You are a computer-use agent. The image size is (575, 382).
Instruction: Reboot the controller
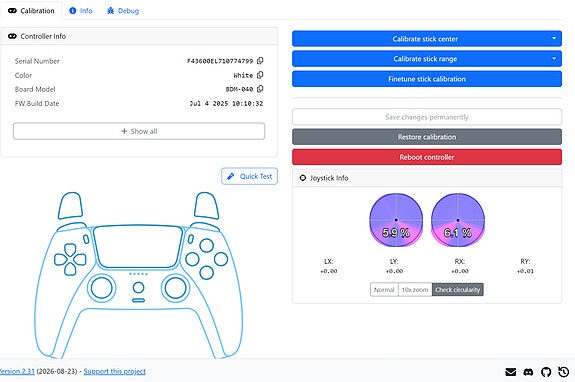[427, 157]
